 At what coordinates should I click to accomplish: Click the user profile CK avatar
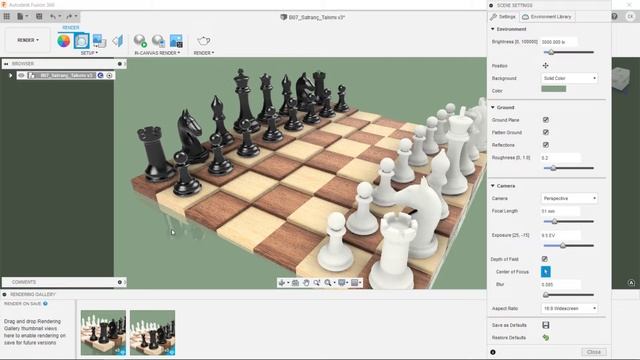coord(630,16)
